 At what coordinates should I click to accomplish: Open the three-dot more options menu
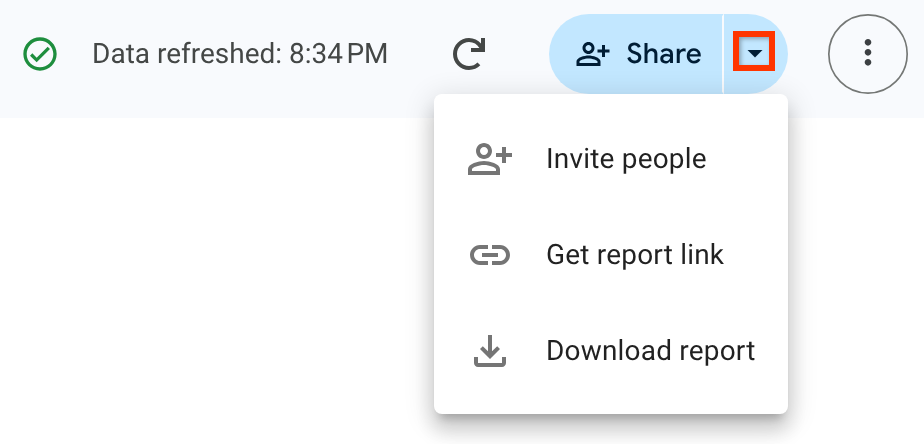click(x=868, y=54)
